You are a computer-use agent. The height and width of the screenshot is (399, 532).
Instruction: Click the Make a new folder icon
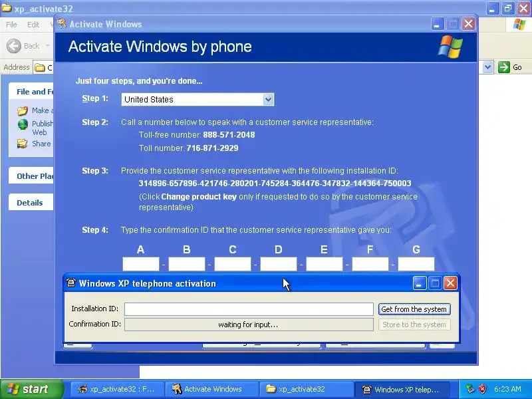(x=23, y=110)
